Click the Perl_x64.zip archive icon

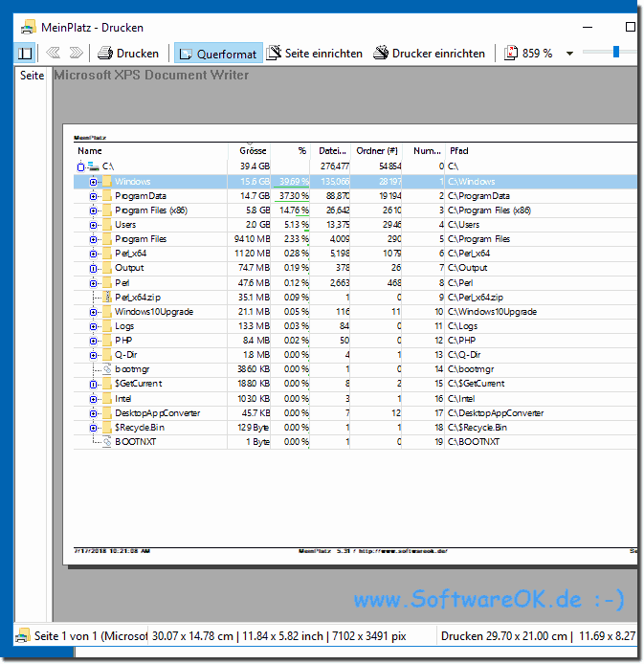point(107,298)
